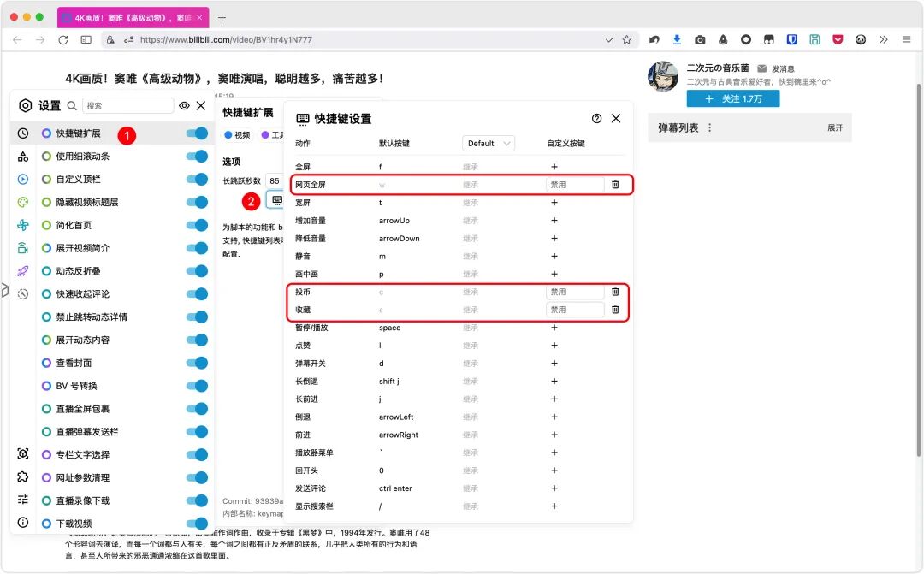The image size is (924, 574).
Task: Select the shapes category icon in sidebar
Action: (23, 157)
